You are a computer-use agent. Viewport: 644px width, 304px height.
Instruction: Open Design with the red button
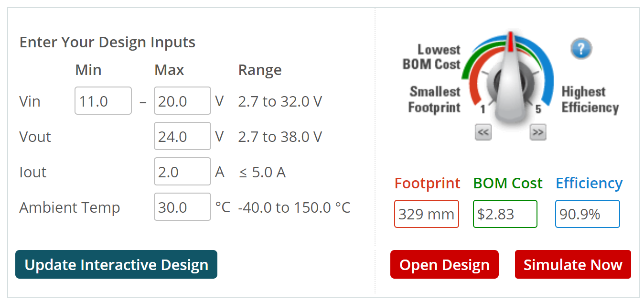click(444, 264)
